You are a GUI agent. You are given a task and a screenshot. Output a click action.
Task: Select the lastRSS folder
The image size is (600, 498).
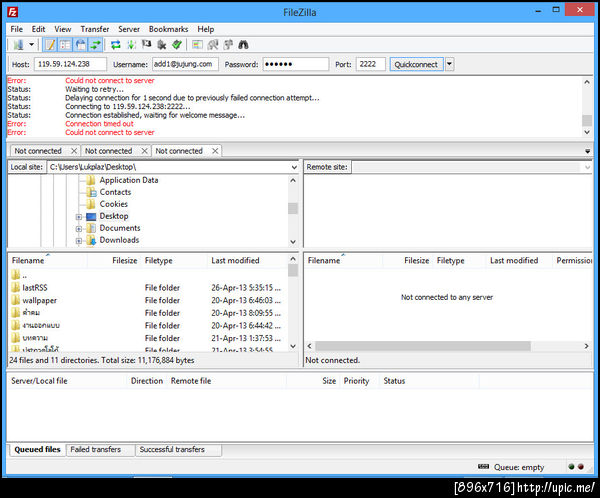point(34,287)
